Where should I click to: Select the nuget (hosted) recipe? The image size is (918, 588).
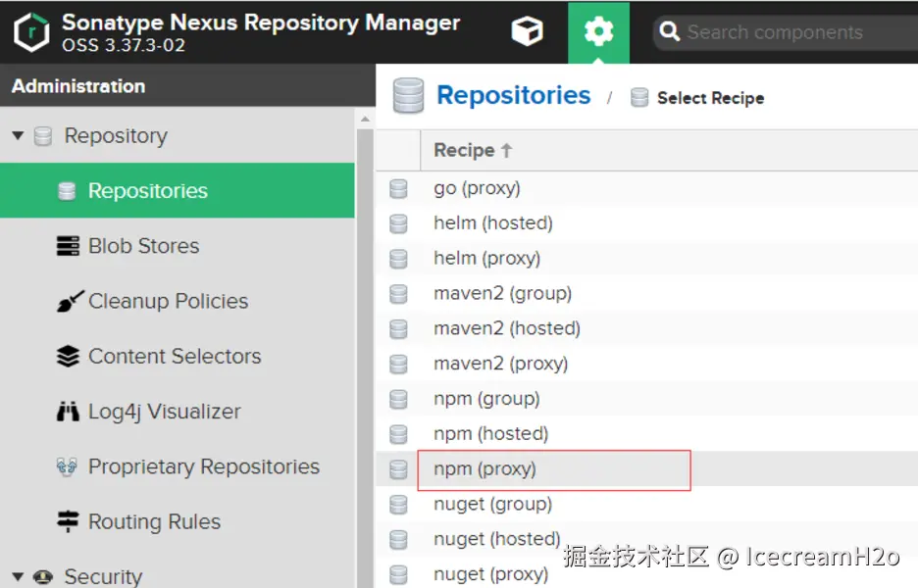(x=647, y=539)
